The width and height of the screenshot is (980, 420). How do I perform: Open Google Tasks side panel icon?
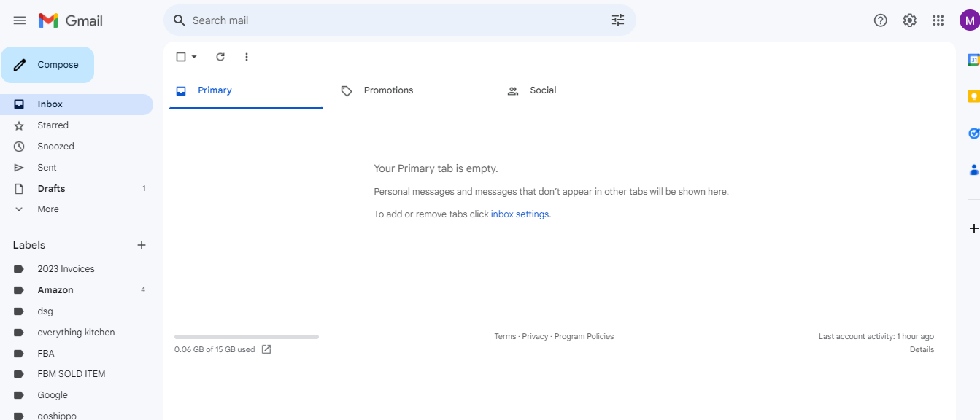coord(973,133)
